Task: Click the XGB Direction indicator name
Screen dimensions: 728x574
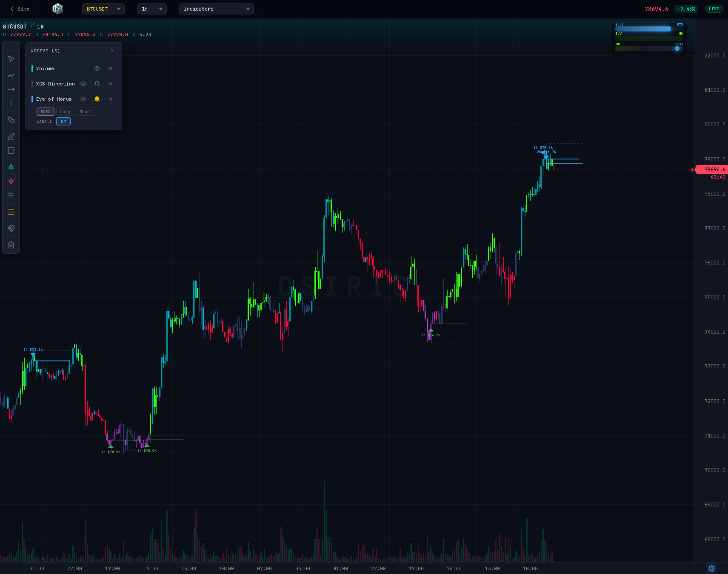Action: (55, 84)
